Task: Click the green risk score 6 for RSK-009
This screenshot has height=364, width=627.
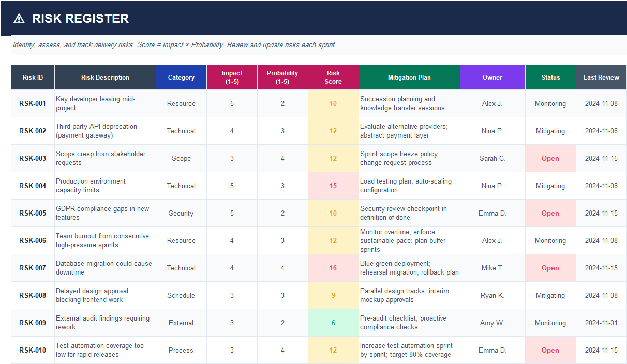Action: click(333, 323)
